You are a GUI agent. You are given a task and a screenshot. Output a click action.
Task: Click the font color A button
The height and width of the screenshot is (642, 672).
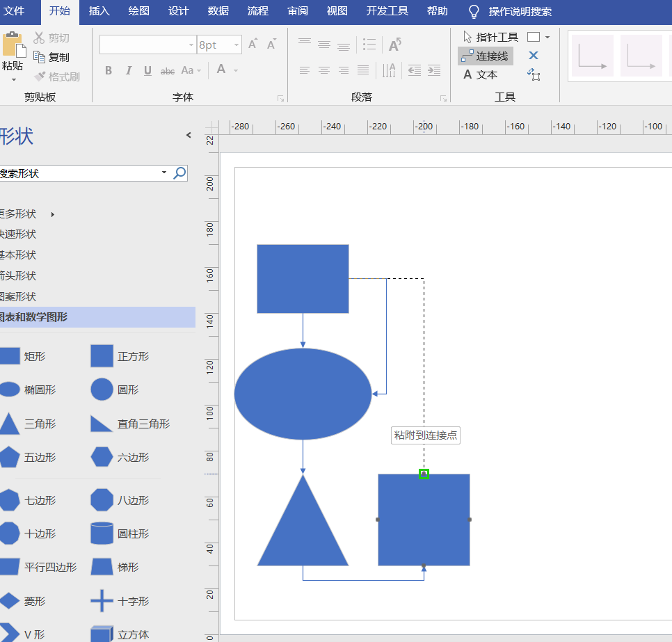(221, 70)
